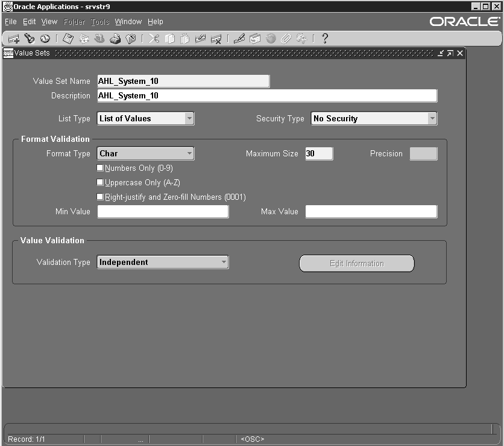Click the Translations globe icon
The height and width of the screenshot is (446, 504).
tap(271, 39)
